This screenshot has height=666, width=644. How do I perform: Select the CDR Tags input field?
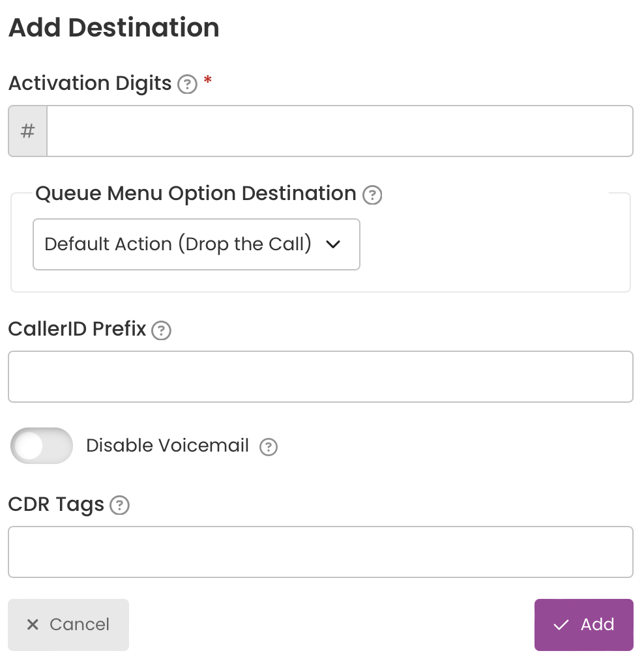[321, 552]
